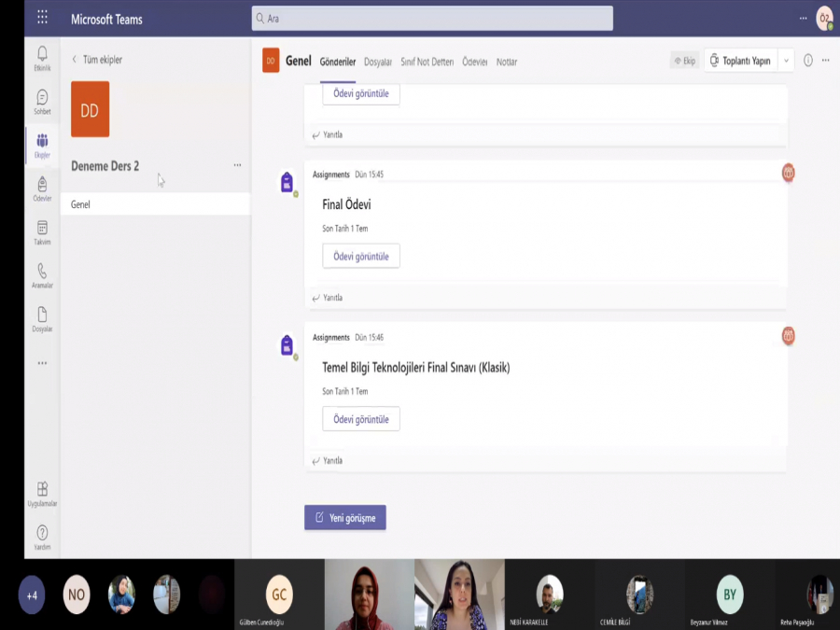Start a new conversation with Yeni görüşme
This screenshot has height=630, width=840.
pos(345,517)
